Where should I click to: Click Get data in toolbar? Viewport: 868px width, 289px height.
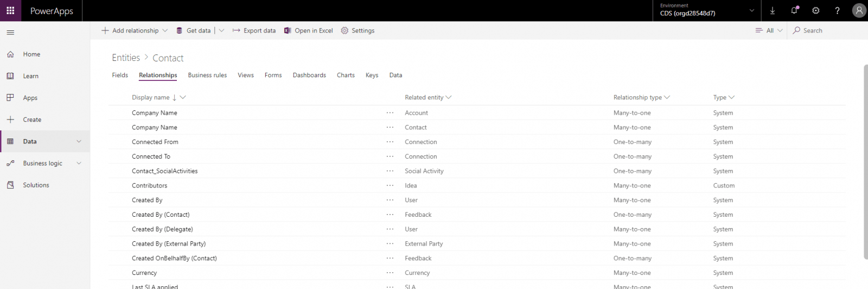pos(194,30)
